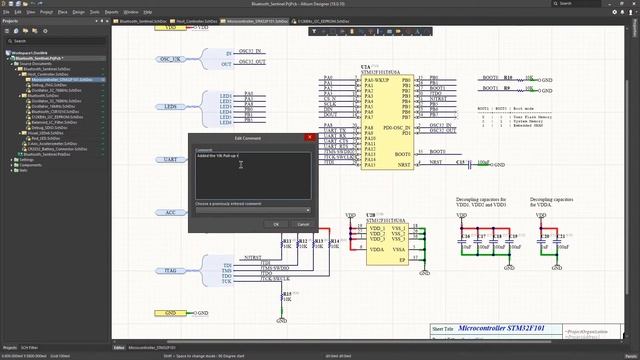
Task: Expand the Nets folder in Projects tree
Action: (11, 170)
